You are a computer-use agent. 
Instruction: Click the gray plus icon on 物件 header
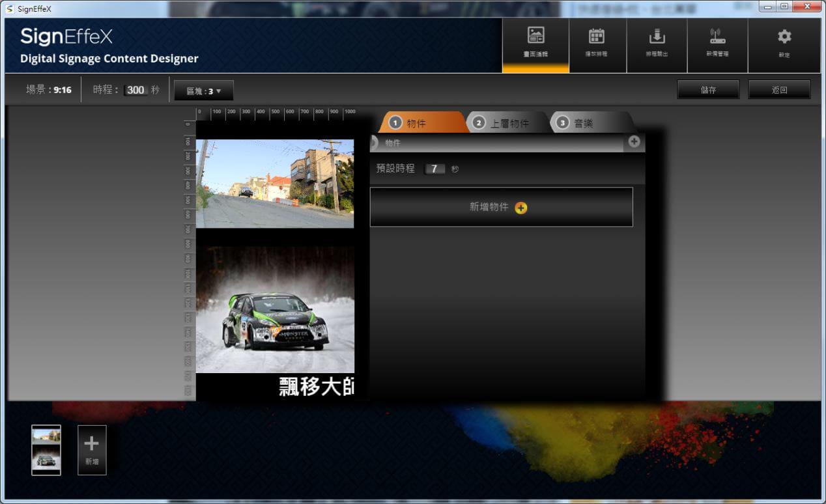[x=634, y=142]
